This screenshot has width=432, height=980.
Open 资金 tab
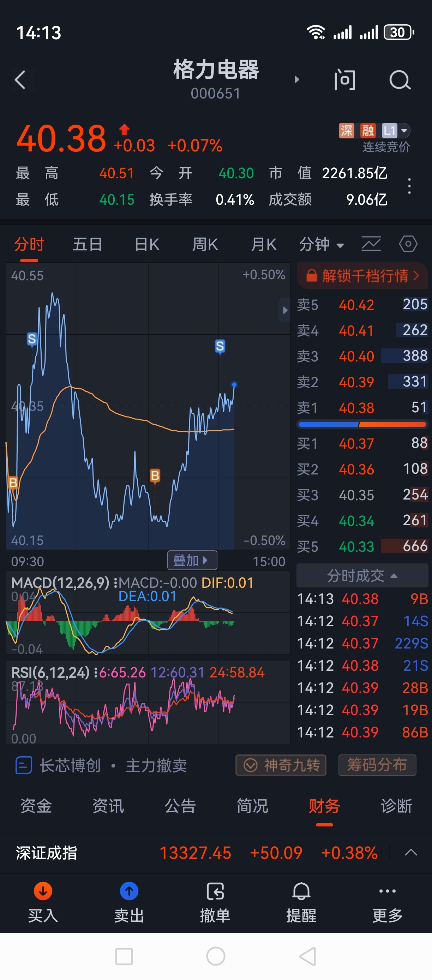[36, 806]
